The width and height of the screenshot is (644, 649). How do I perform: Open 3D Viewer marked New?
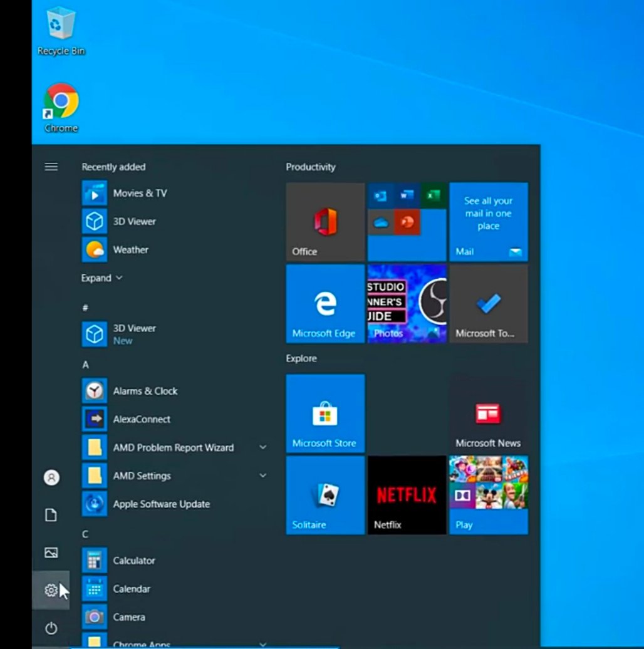(x=174, y=335)
